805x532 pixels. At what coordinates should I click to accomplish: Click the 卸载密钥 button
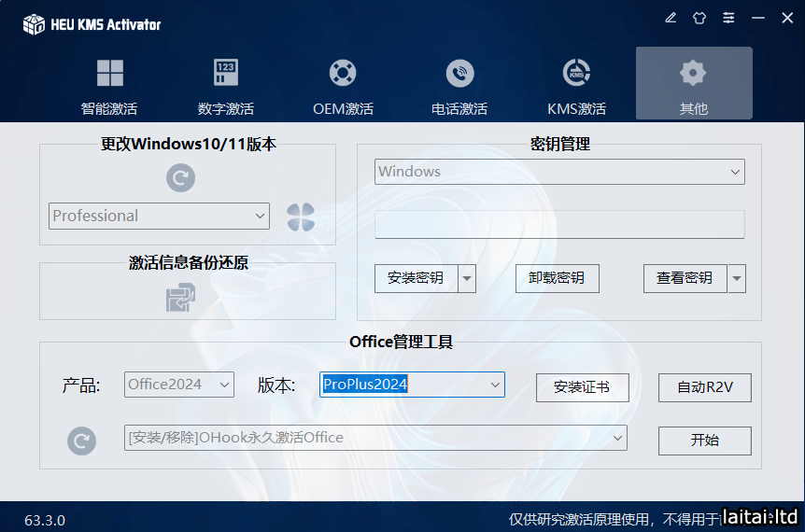[x=557, y=278]
